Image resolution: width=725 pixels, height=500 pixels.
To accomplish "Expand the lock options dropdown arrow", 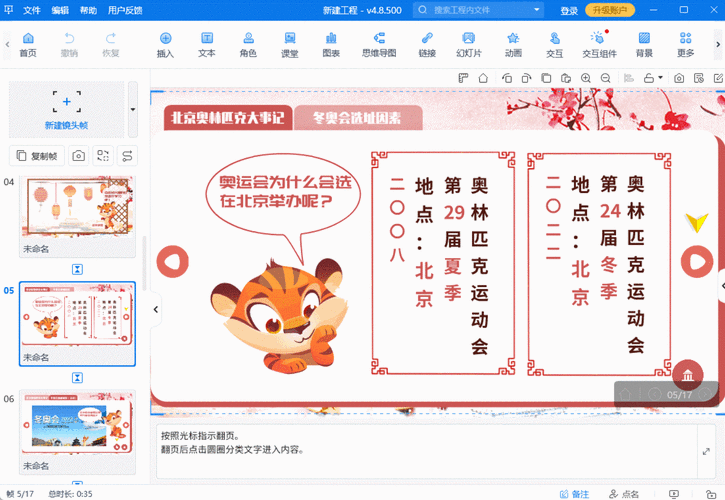I will [660, 78].
